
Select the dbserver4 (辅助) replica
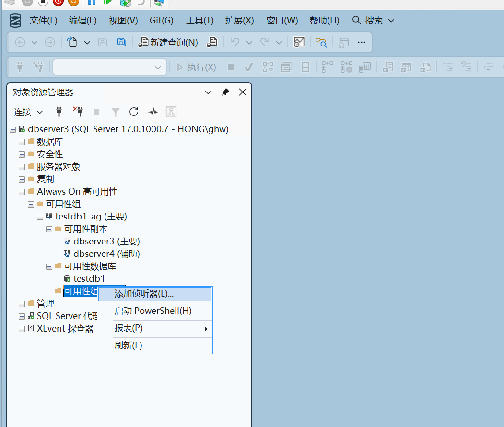[106, 254]
